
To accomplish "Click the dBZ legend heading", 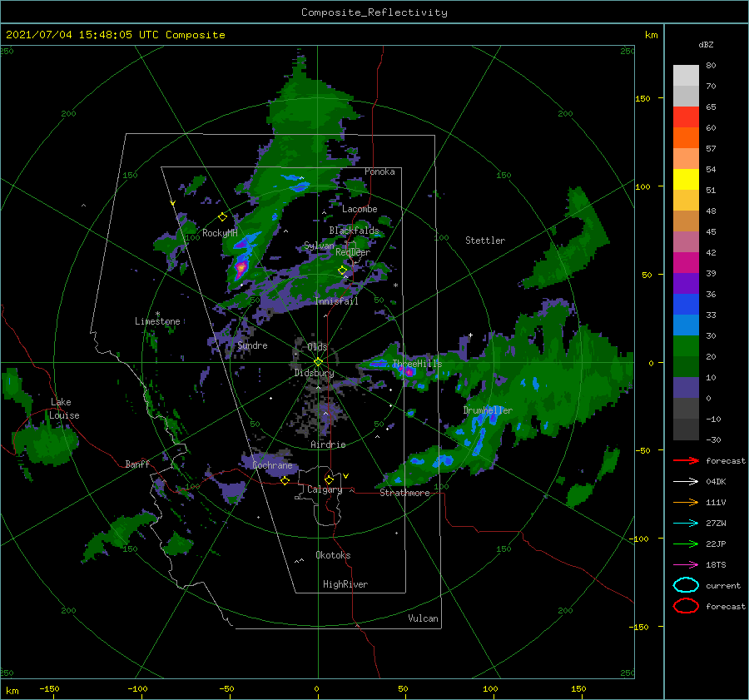I will pyautogui.click(x=706, y=44).
